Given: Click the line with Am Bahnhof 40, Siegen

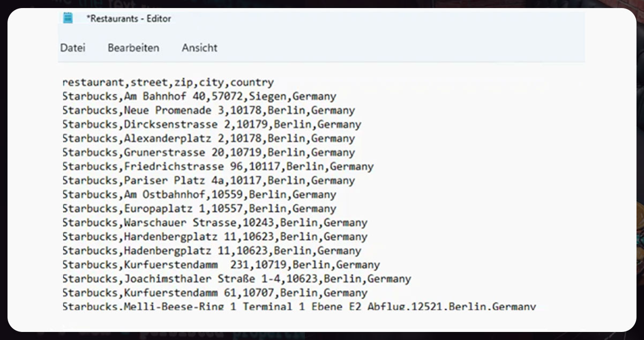Looking at the screenshot, I should 199,97.
